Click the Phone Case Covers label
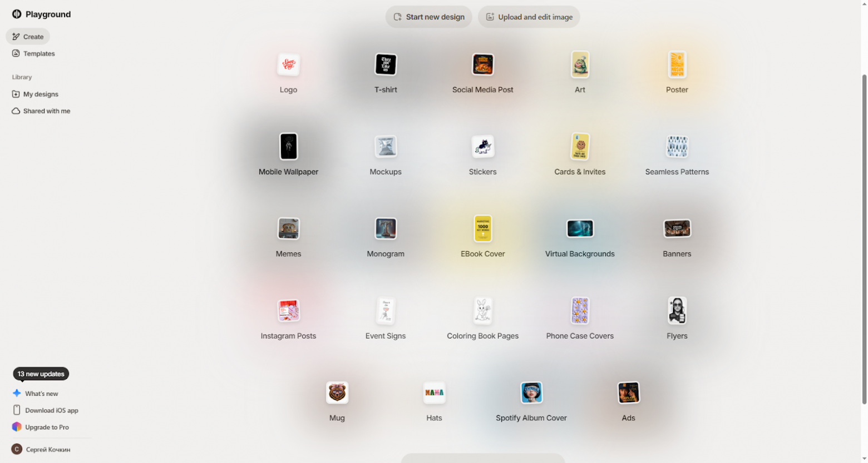The height and width of the screenshot is (463, 868). click(x=580, y=336)
